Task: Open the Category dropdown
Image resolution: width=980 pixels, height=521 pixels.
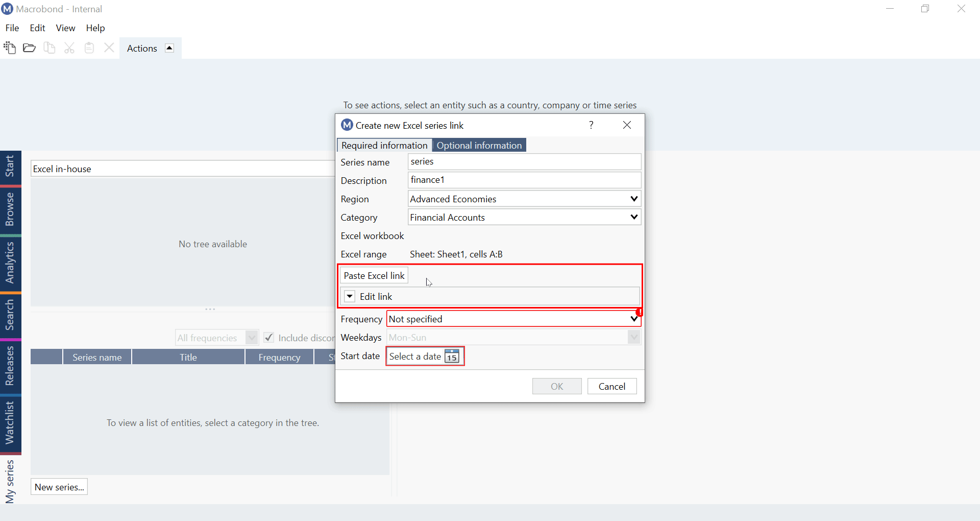Action: pos(634,217)
